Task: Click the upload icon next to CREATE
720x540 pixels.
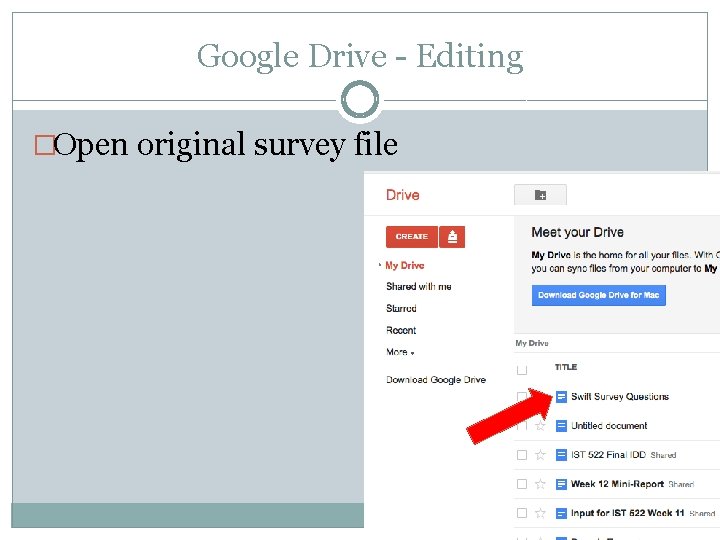Action: [x=452, y=237]
